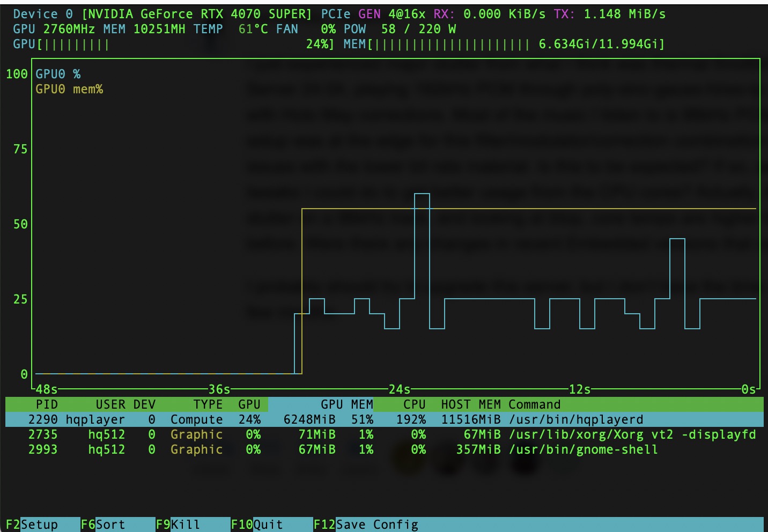768x532 pixels.
Task: Click the hqplayer user name
Action: click(95, 419)
